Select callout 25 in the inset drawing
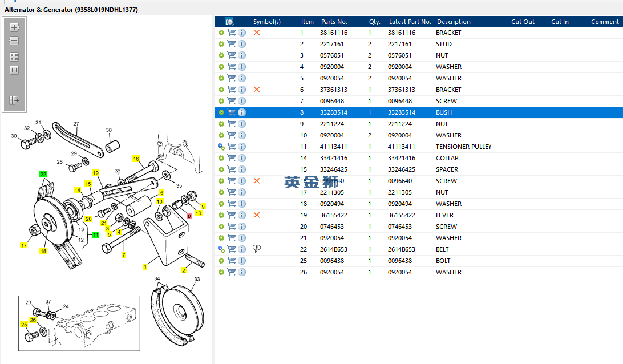The height and width of the screenshot is (364, 623). pos(24,324)
